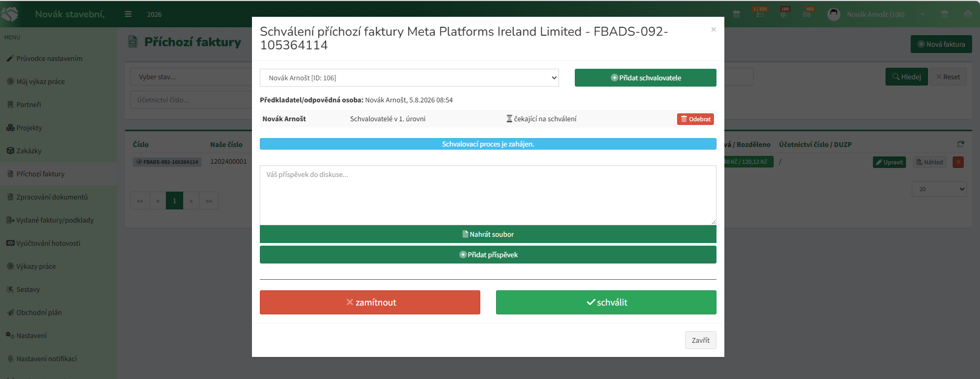Click the handshake logo in top-left
The height and width of the screenshot is (379, 980).
10,14
